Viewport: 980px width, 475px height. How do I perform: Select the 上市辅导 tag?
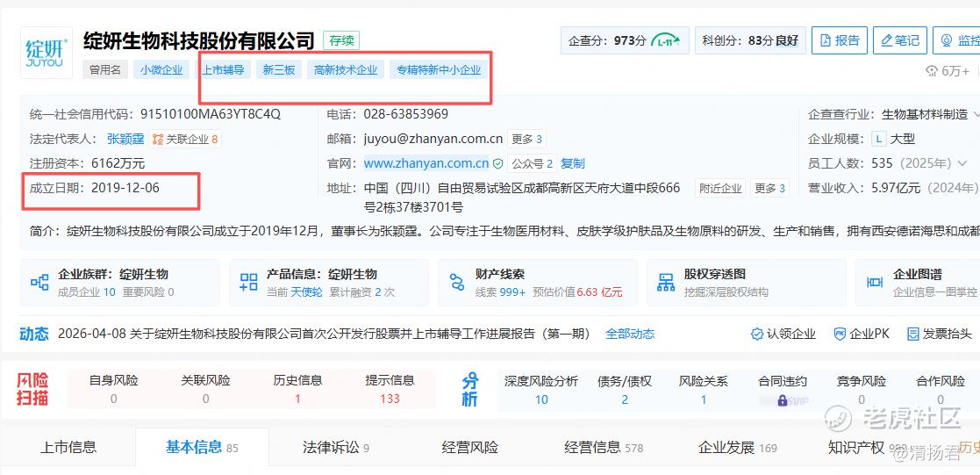pyautogui.click(x=223, y=69)
